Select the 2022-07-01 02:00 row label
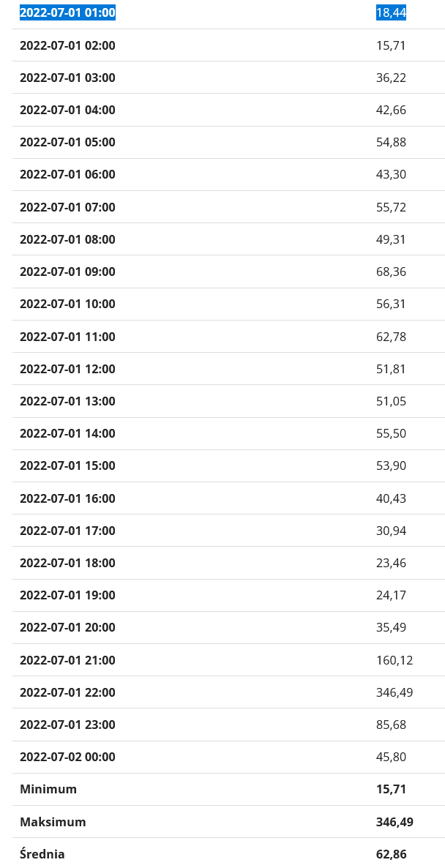Viewport: 445px width, 868px height. coord(67,45)
